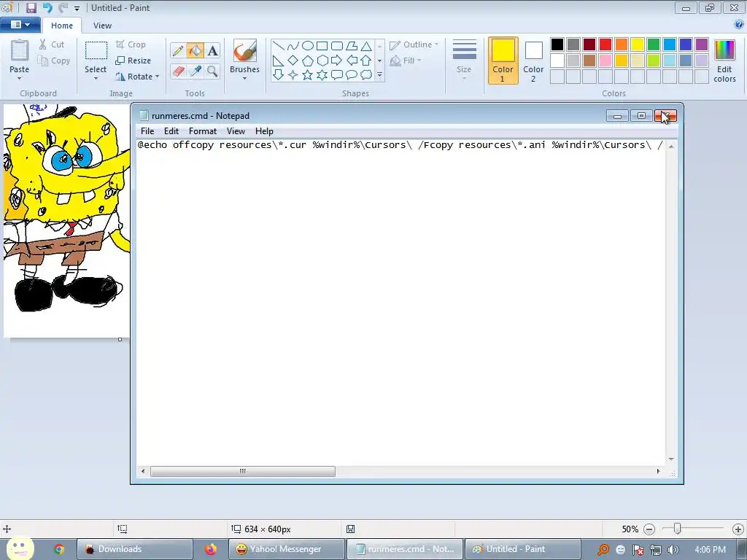
Task: Choose the Curve shape
Action: click(293, 46)
